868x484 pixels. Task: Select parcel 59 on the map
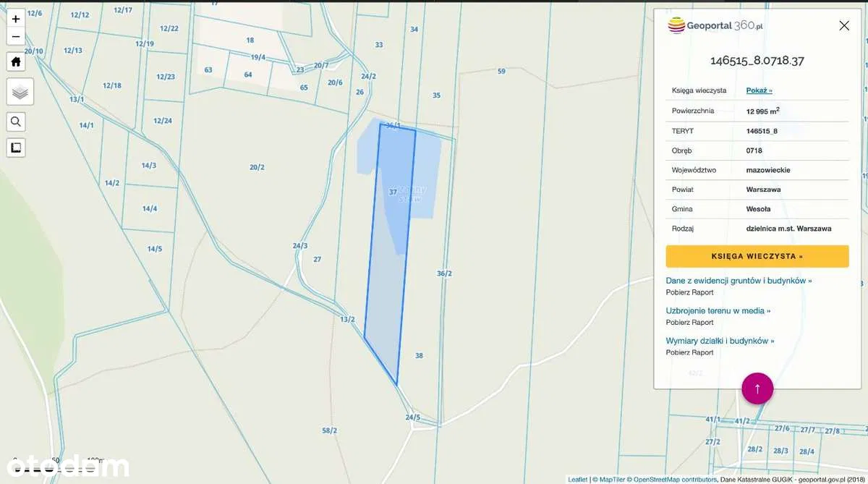(x=501, y=72)
